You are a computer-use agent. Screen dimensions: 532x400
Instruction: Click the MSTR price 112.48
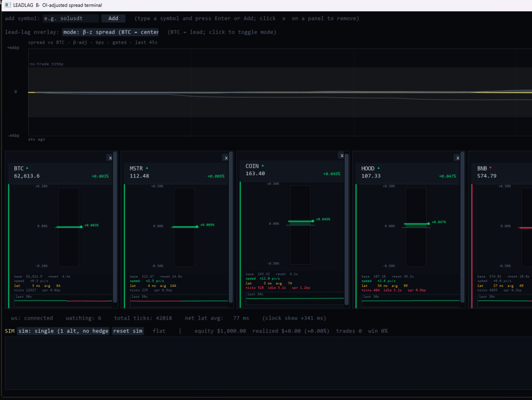(139, 176)
